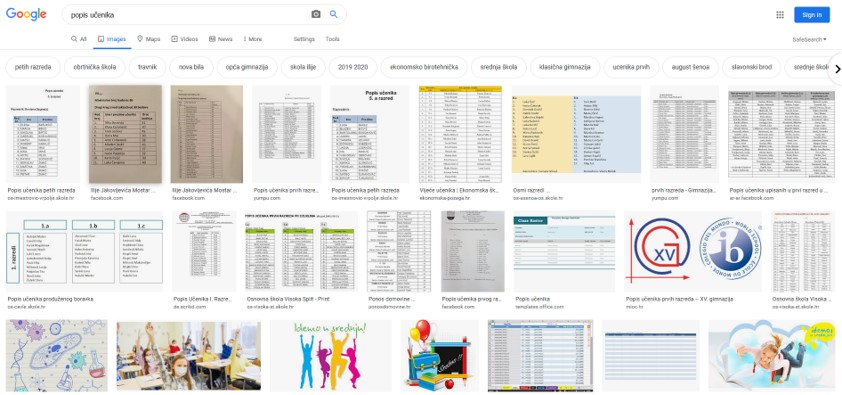Click the camera search-by-image icon
842x395 pixels.
point(316,14)
